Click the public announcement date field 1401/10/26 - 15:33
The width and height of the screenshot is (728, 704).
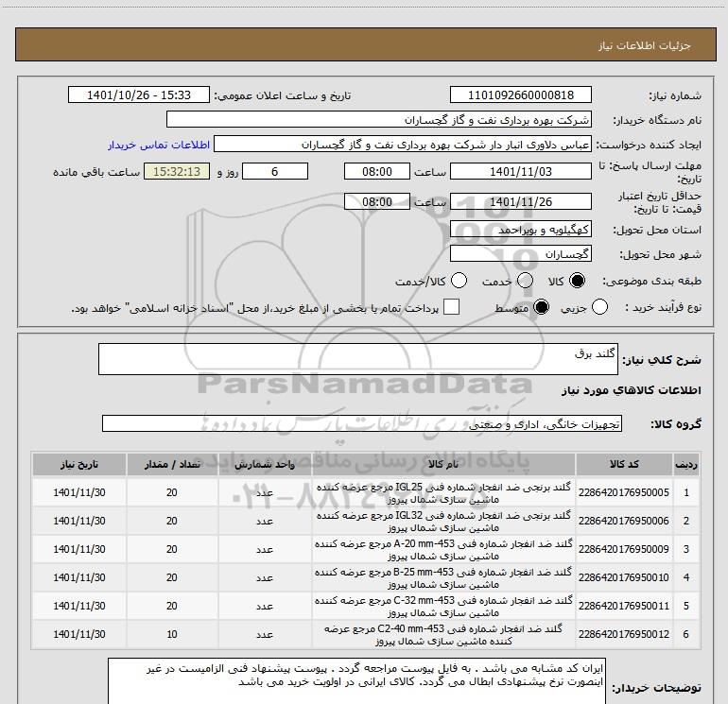[x=139, y=94]
